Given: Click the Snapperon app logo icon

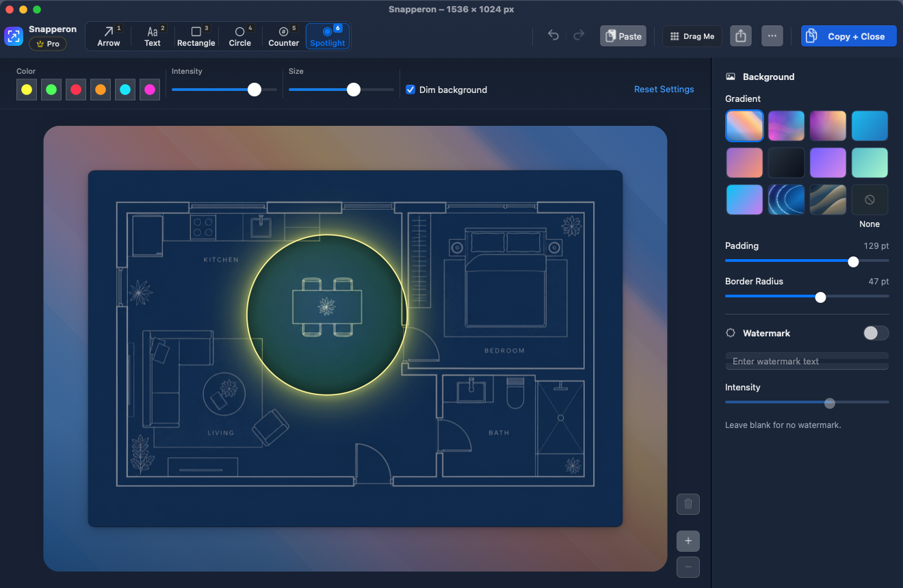Looking at the screenshot, I should click(14, 36).
